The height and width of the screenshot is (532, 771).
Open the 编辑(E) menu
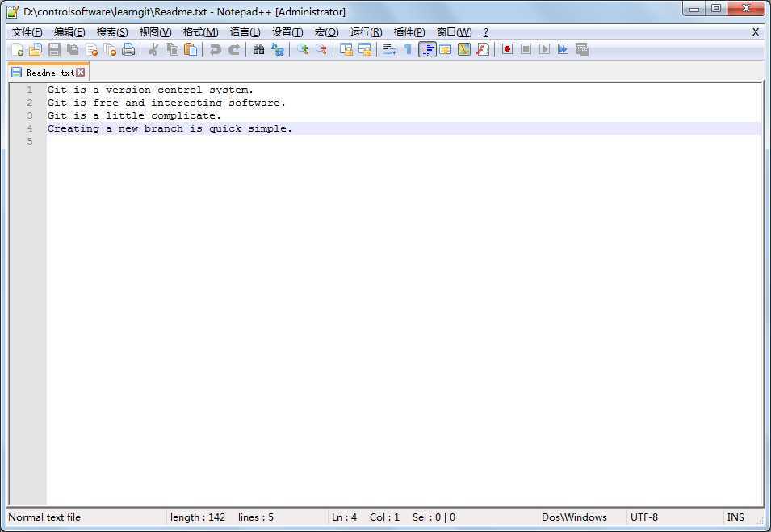(x=69, y=32)
